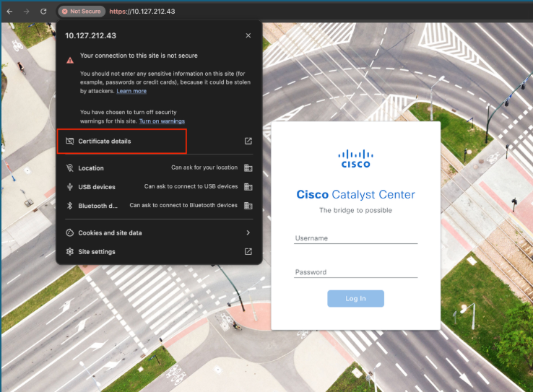Viewport: 533px width, 392px height.
Task: Close the site information popup
Action: tap(248, 35)
